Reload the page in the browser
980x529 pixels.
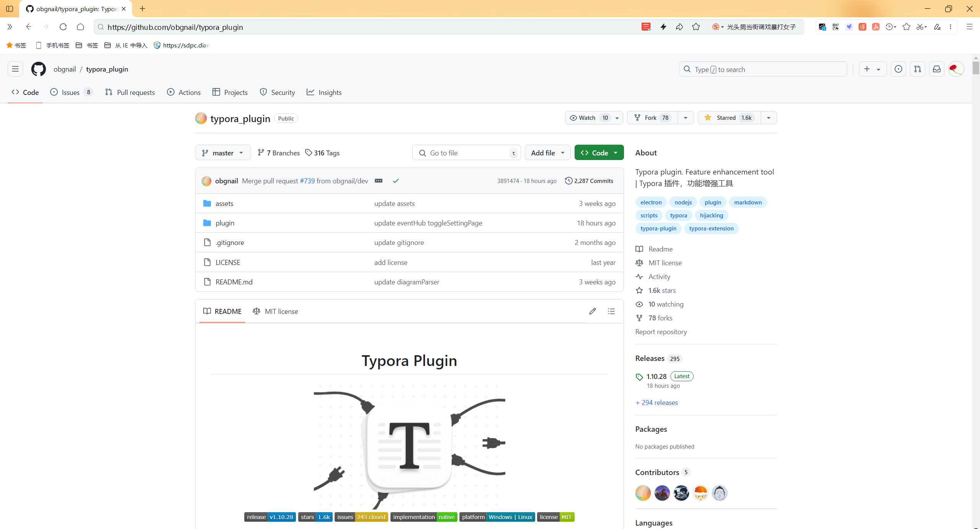pyautogui.click(x=63, y=27)
